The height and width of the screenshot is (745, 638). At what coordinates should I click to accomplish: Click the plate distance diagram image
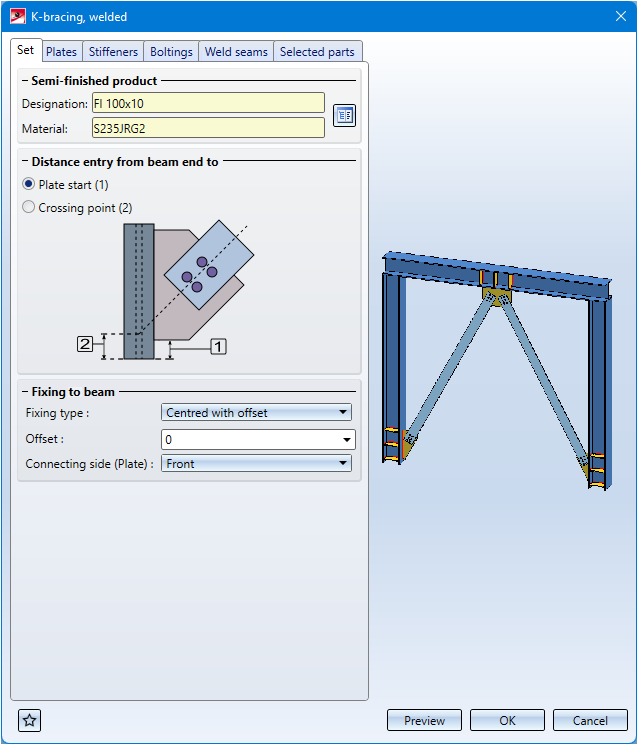pyautogui.click(x=165, y=291)
